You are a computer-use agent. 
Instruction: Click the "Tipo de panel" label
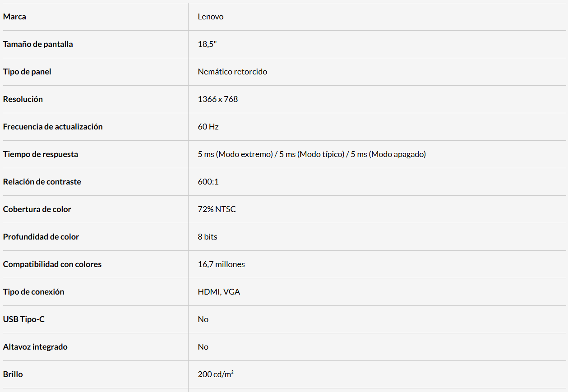27,72
